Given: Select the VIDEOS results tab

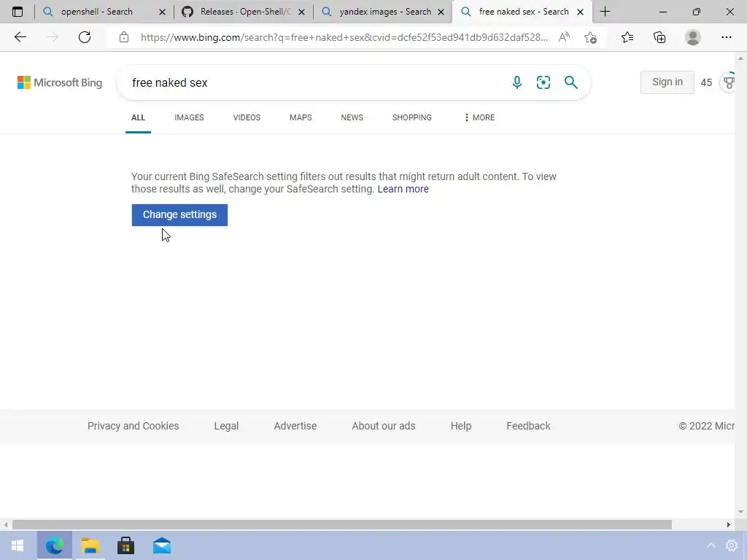Looking at the screenshot, I should click(247, 117).
